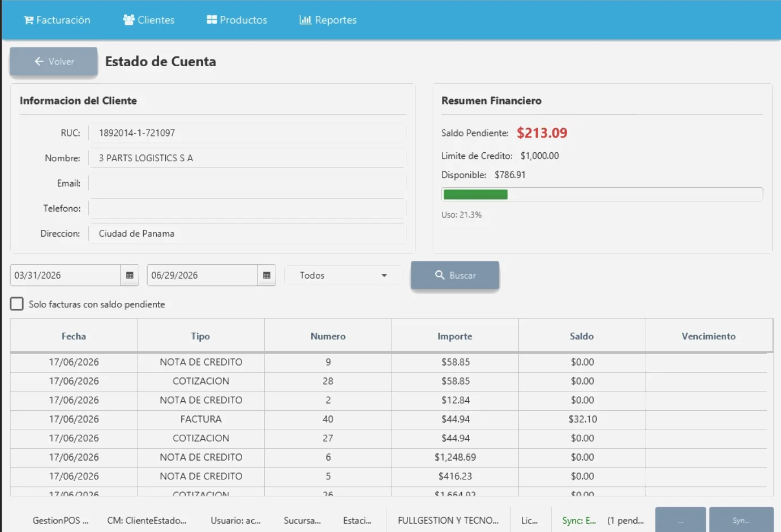Open the calendar picker for start date 03/31/2026
The width and height of the screenshot is (781, 532).
[130, 276]
